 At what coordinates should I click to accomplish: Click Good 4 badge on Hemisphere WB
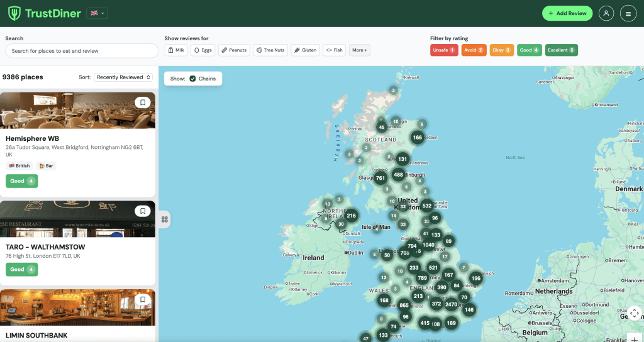[22, 181]
